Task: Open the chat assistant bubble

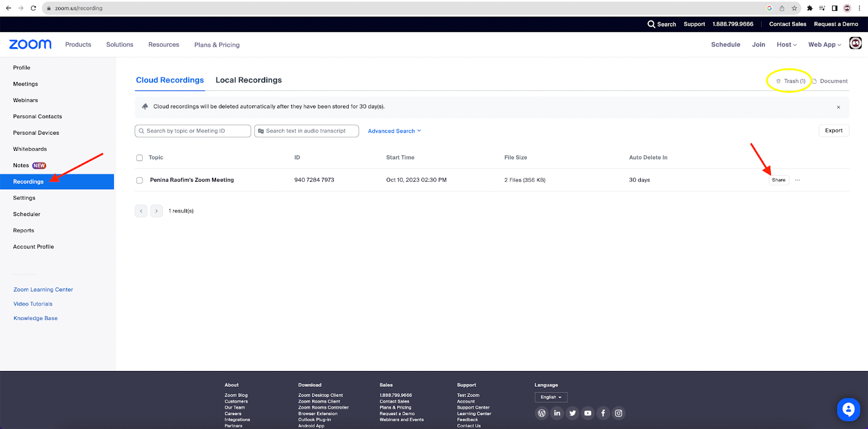Action: click(848, 409)
